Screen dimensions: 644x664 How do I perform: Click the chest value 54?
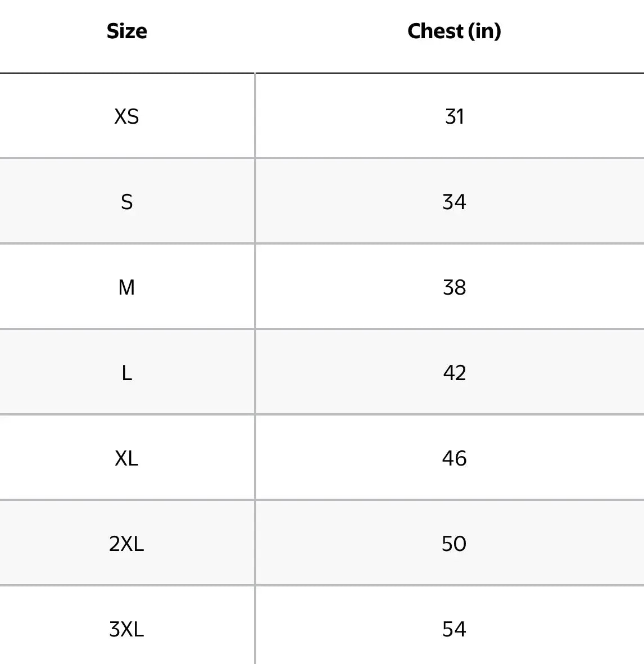[454, 629]
